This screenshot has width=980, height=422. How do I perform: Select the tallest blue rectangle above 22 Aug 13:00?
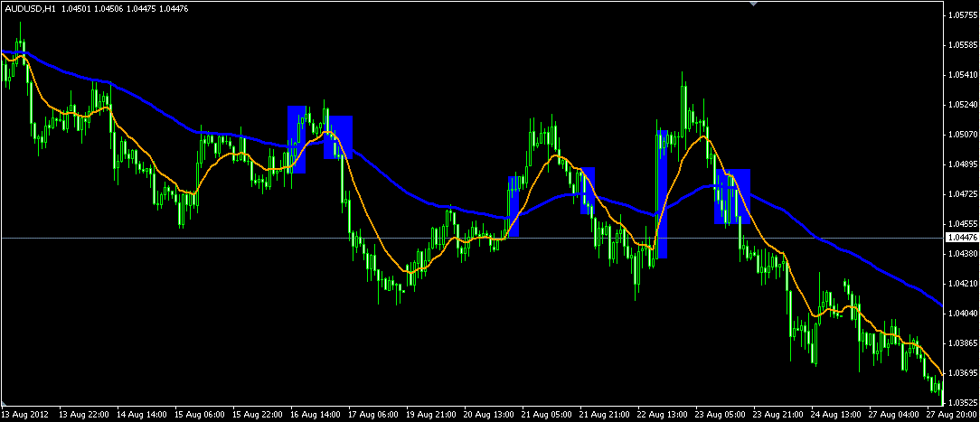pos(663,194)
